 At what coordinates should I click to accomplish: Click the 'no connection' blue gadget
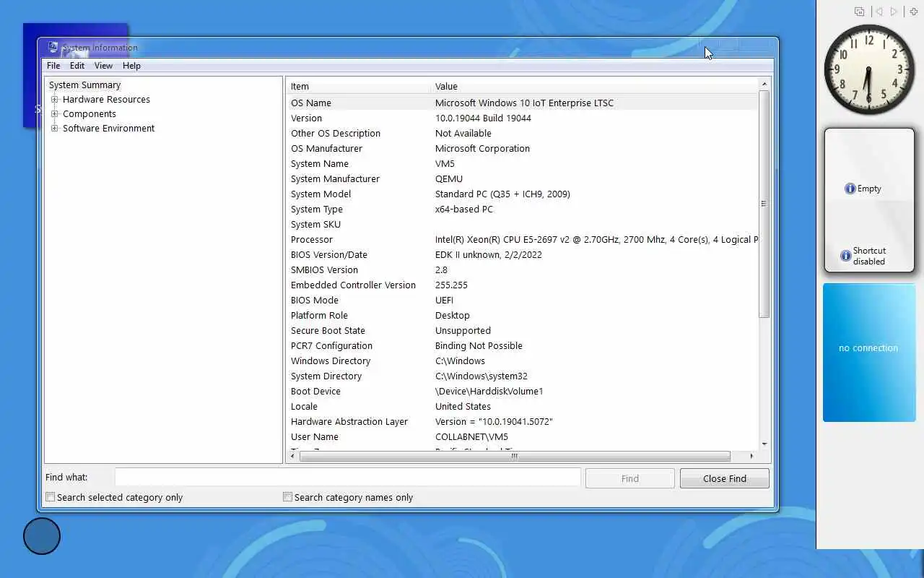[x=869, y=353]
